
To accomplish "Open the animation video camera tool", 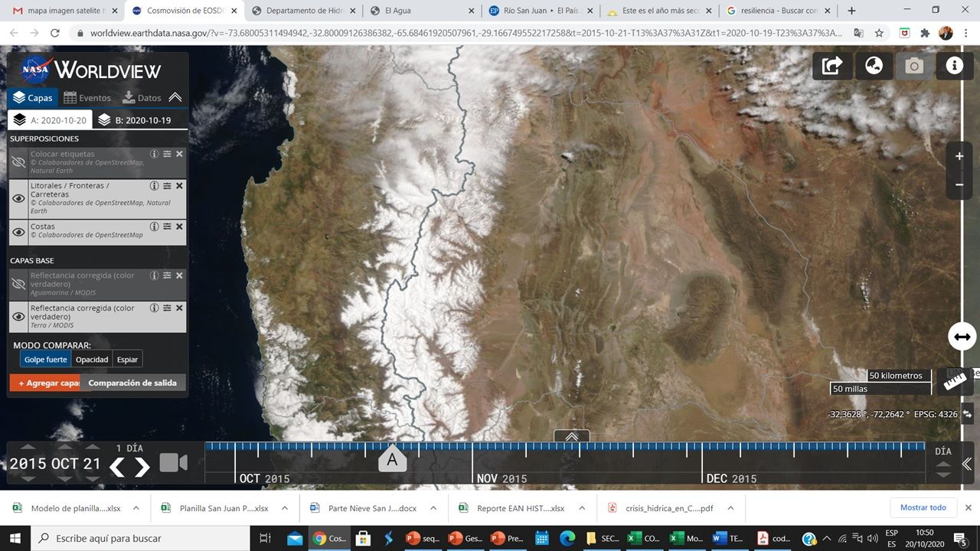I will click(x=173, y=463).
